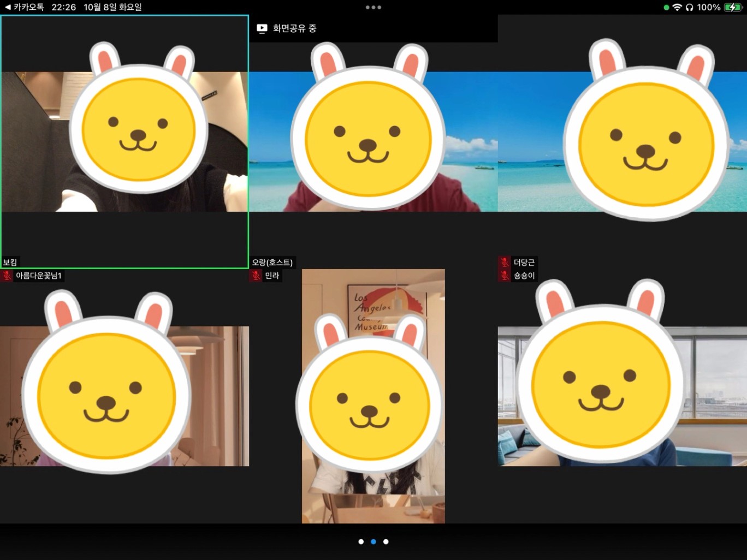Tap the 보킴 name label

10,263
